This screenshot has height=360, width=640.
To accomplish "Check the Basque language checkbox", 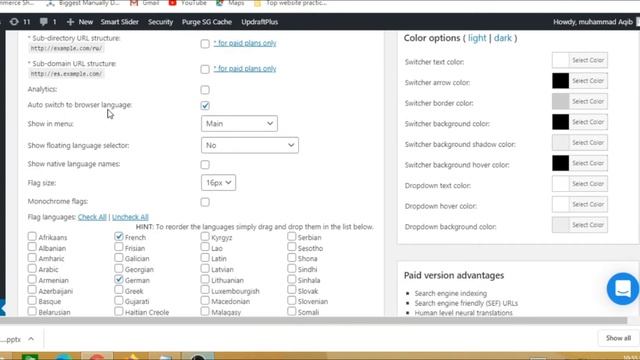I will point(32,300).
